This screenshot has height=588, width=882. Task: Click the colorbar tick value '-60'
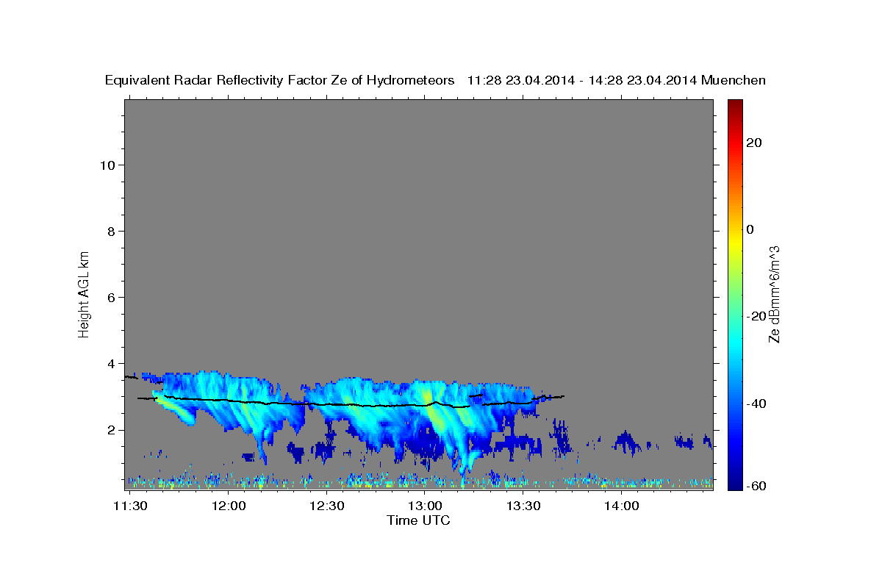pyautogui.click(x=755, y=487)
